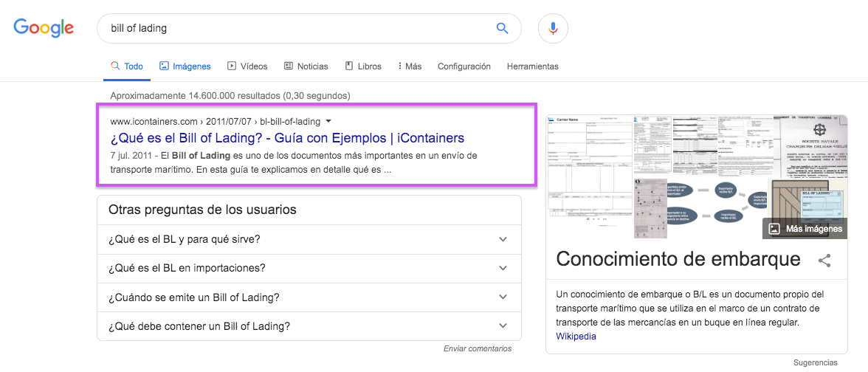
Task: Click the Otras preguntas de los usuarios heading
Action: [202, 210]
